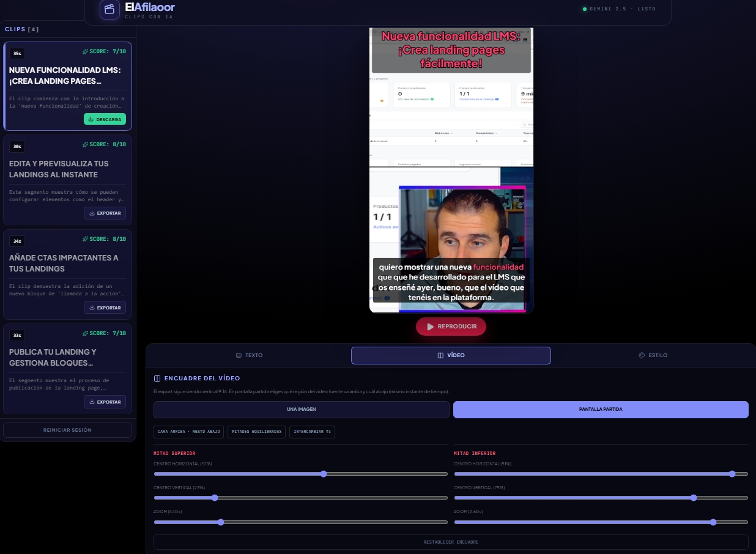Click the green Gemini status dot
The height and width of the screenshot is (554, 756).
[x=585, y=9]
